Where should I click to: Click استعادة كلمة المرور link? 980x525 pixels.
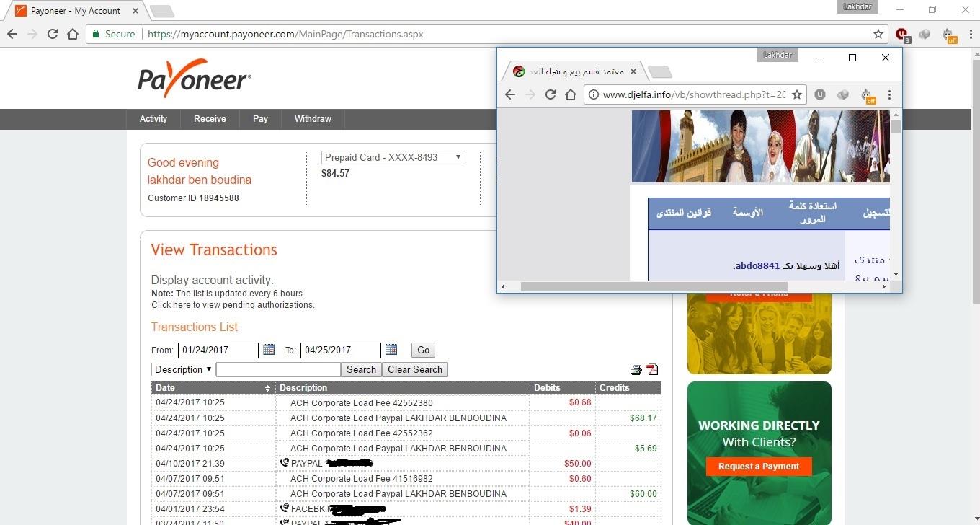click(812, 213)
